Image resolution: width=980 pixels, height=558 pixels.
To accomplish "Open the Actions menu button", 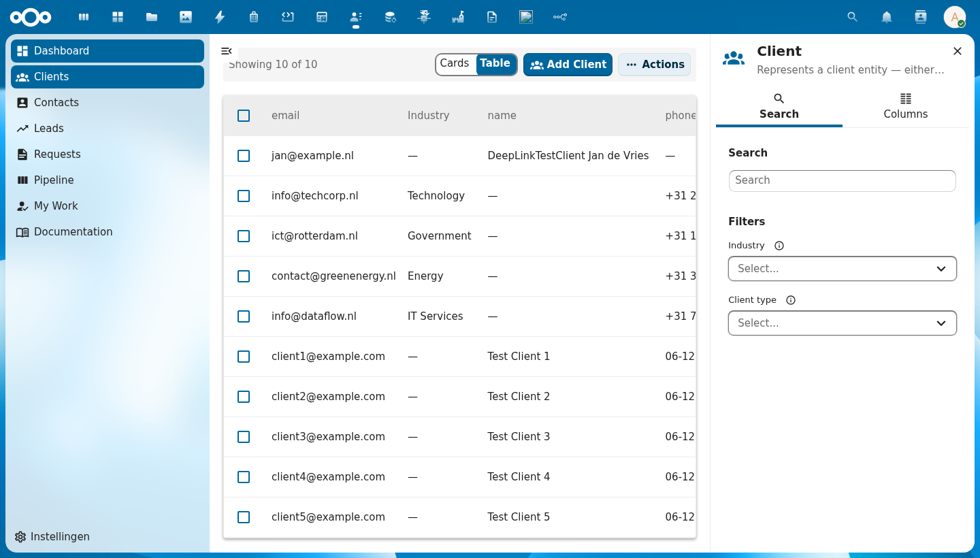I will coord(654,65).
